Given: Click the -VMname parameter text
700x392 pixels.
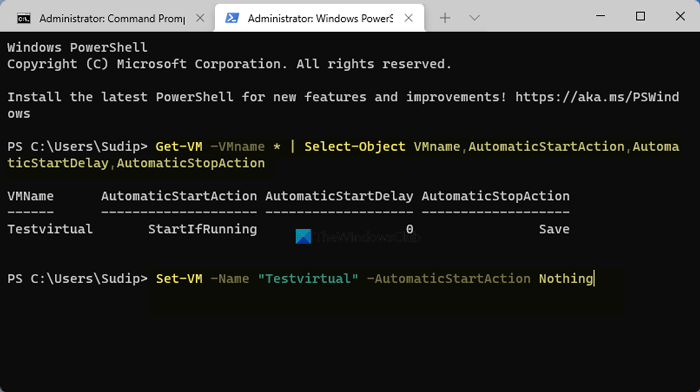Looking at the screenshot, I should pos(237,146).
